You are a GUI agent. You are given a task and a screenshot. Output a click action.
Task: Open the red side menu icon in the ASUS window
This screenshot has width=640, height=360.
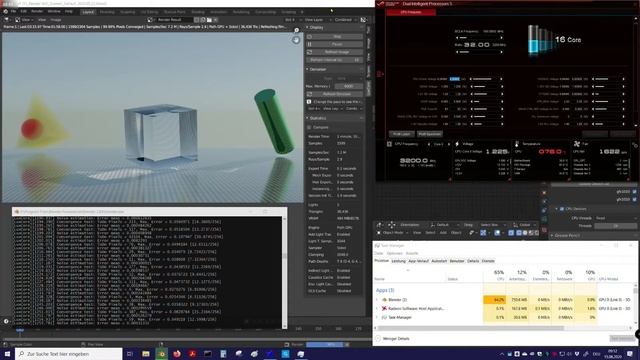[379, 74]
